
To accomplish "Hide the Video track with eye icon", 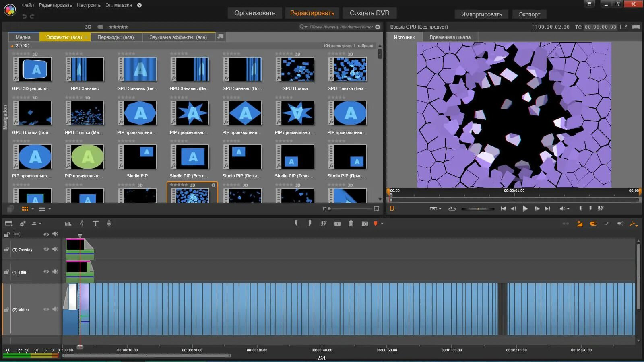I will (x=46, y=309).
